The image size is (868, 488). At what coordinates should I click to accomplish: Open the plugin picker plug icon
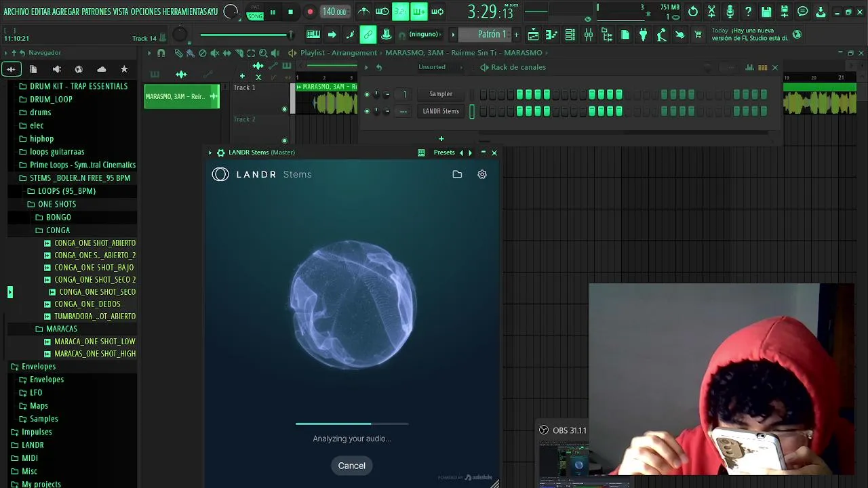click(x=644, y=35)
